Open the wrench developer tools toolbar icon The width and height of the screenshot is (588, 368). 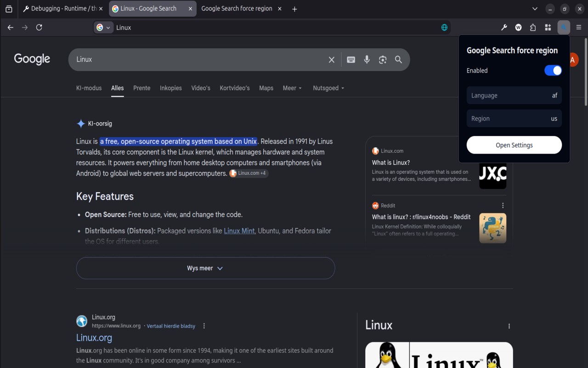pyautogui.click(x=504, y=28)
